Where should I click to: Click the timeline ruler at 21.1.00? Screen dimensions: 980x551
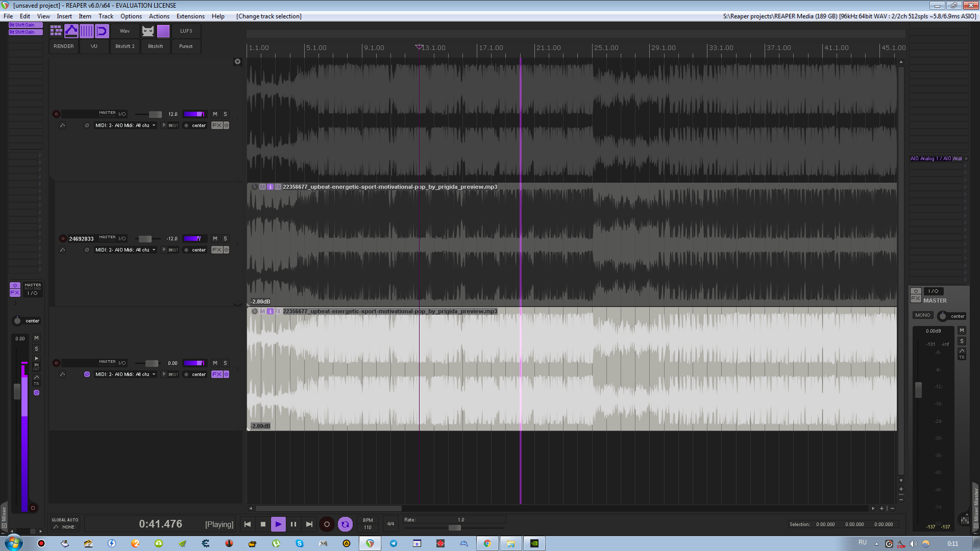[x=548, y=48]
